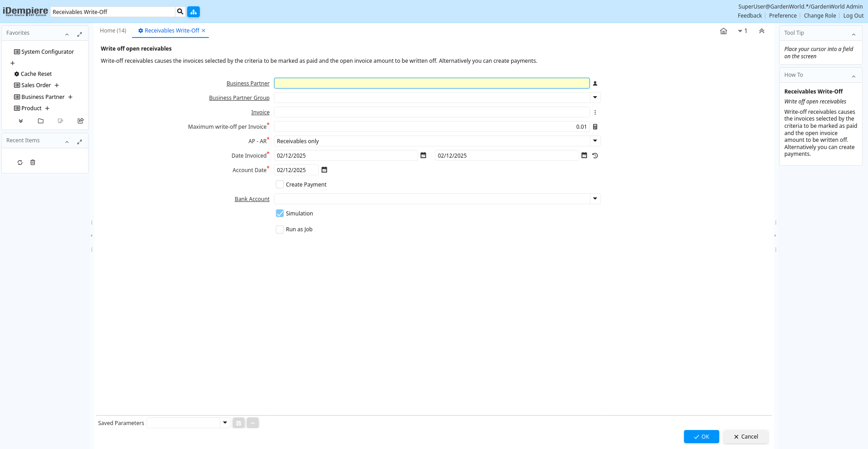Click the Business Partner lookup person icon
Screen dimensions: 868x449
(x=595, y=84)
